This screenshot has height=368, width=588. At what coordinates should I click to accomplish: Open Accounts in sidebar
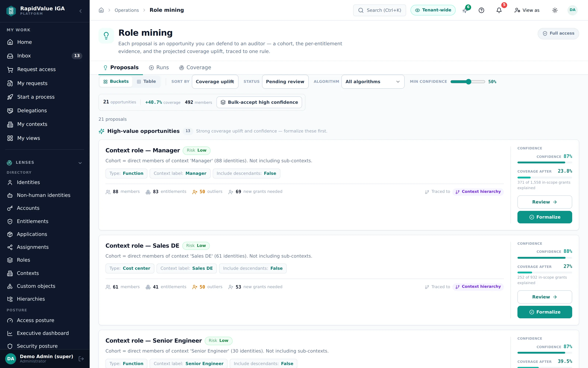click(x=45, y=208)
